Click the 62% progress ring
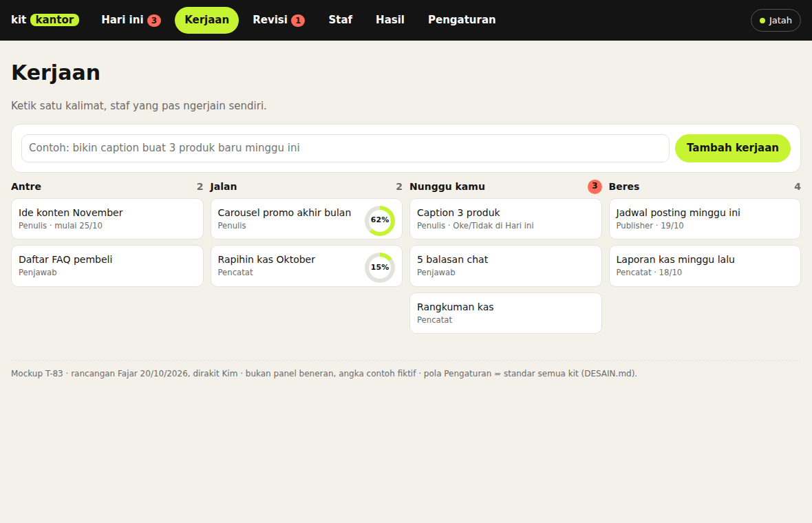This screenshot has width=812, height=523. pyautogui.click(x=380, y=221)
